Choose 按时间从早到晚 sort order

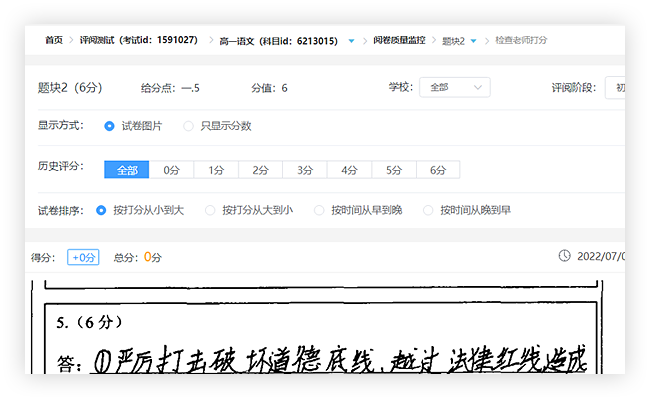coord(320,210)
